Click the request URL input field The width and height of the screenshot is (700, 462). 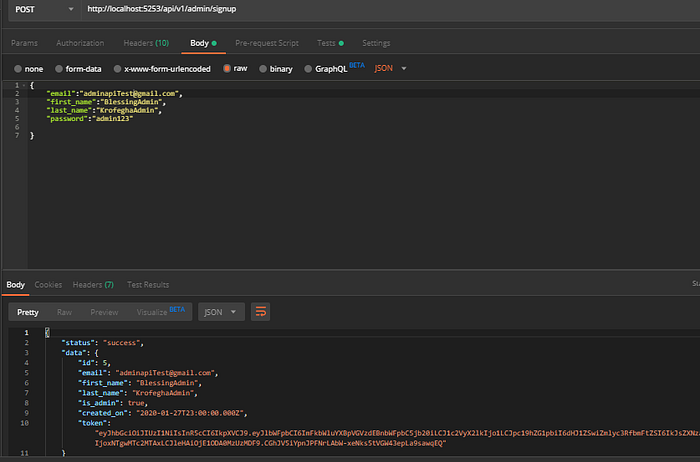(391, 9)
